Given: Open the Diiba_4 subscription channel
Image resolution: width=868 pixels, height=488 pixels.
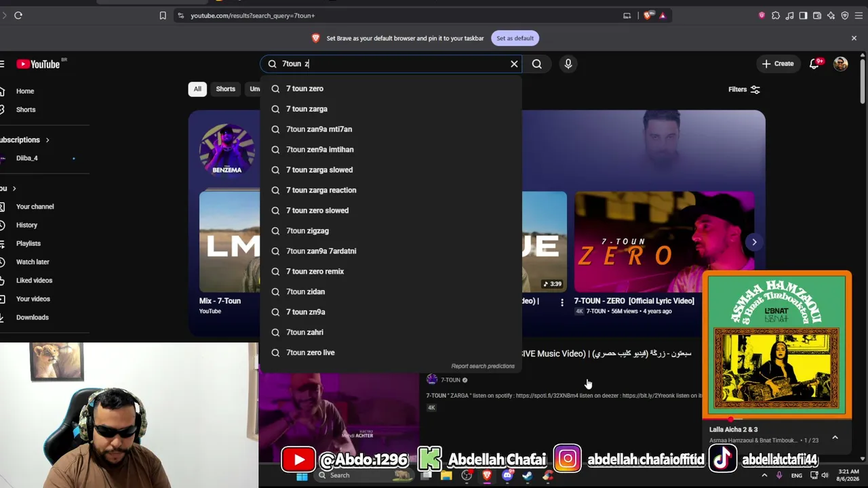Looking at the screenshot, I should (x=44, y=159).
